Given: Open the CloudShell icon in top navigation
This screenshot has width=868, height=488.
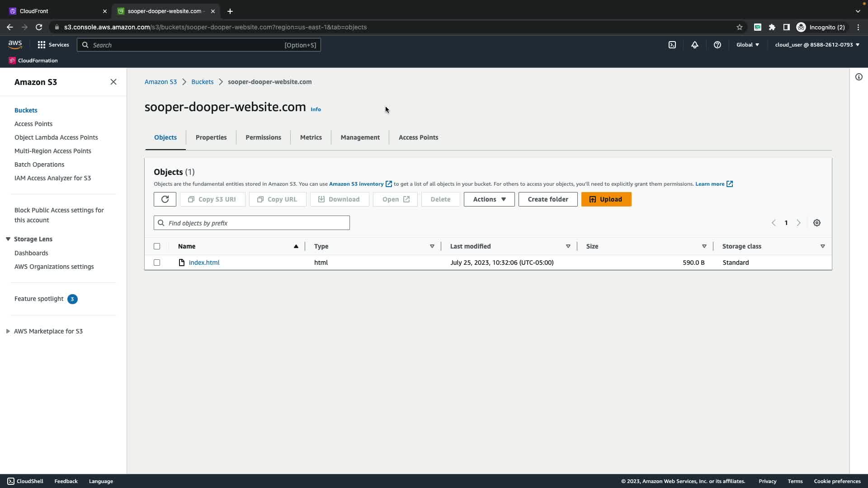Looking at the screenshot, I should (672, 45).
